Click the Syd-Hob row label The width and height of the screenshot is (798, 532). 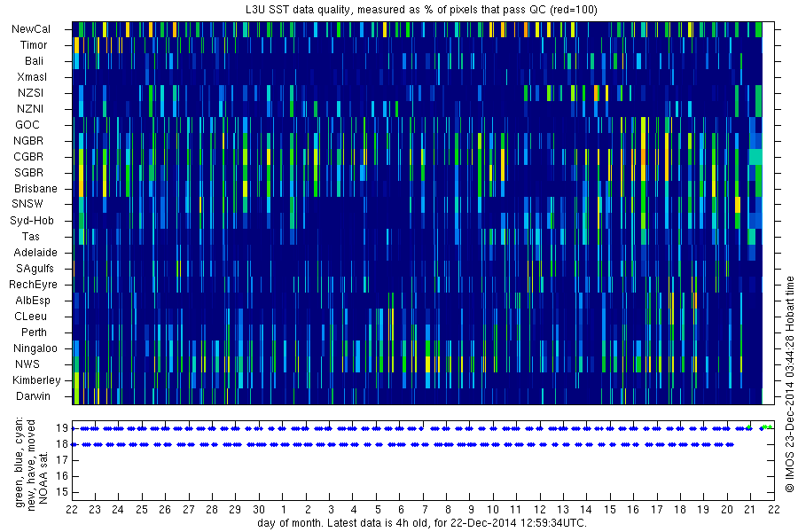pos(32,221)
